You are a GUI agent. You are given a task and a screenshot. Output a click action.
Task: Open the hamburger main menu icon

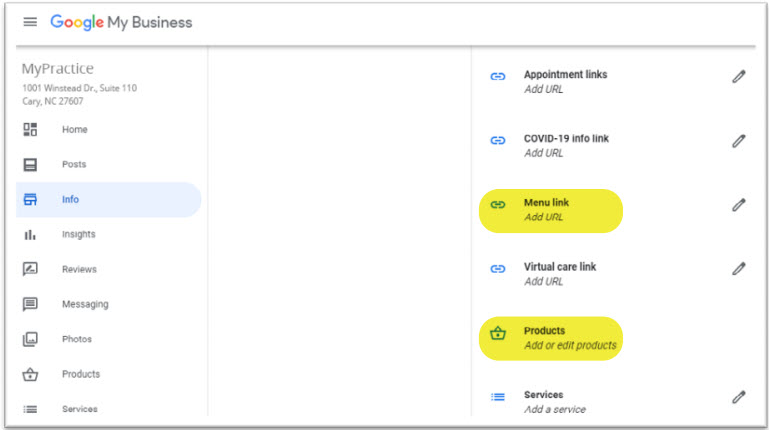[30, 22]
